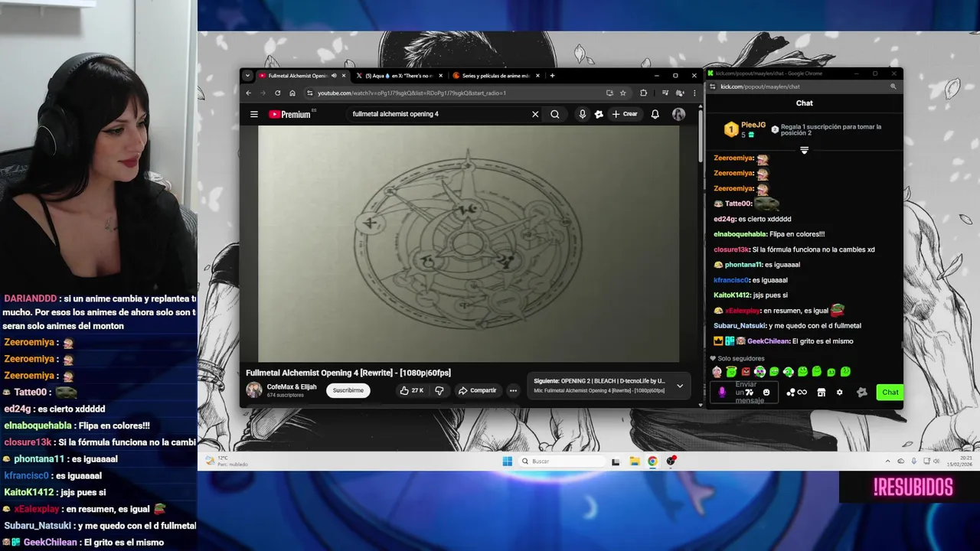
Task: Click the taskbar Buscar search box
Action: 562,461
